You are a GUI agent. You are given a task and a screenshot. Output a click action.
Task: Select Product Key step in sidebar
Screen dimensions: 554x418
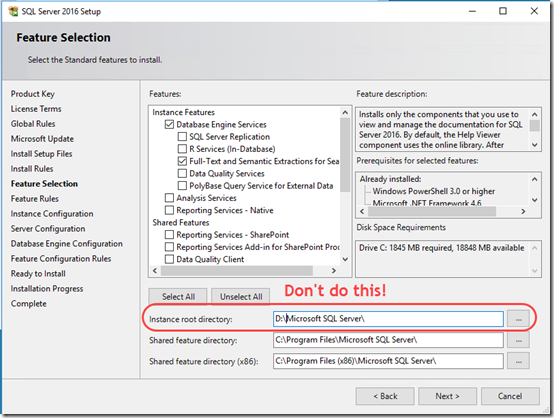coord(33,94)
